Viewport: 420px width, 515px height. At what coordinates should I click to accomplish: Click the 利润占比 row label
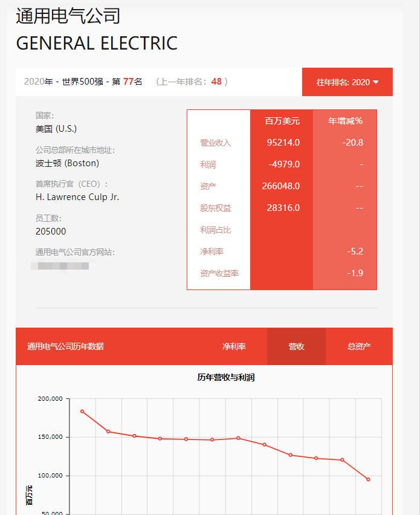pos(215,230)
